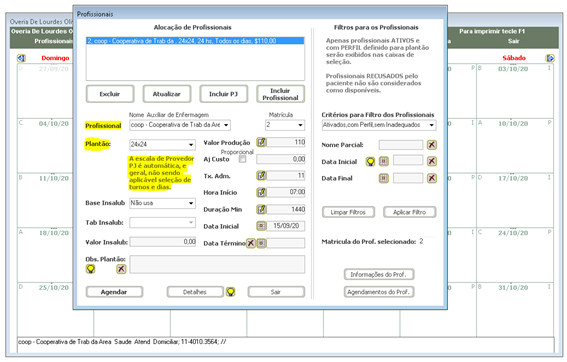Click the lightbulb hint under Obs. Plantão
The image size is (567, 362).
tap(90, 269)
